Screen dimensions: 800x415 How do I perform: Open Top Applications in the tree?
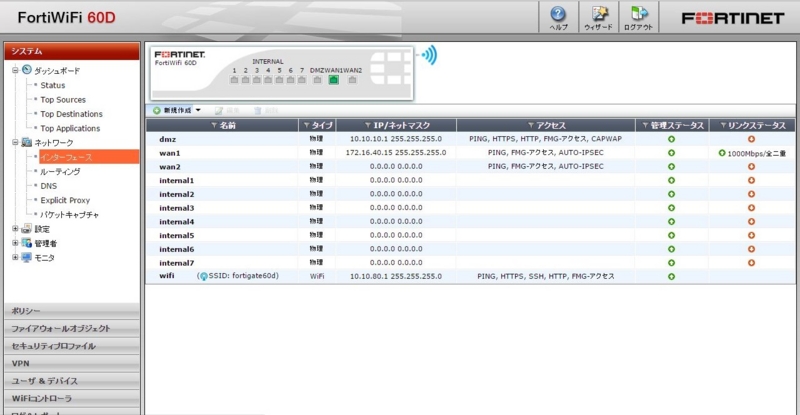pos(70,128)
